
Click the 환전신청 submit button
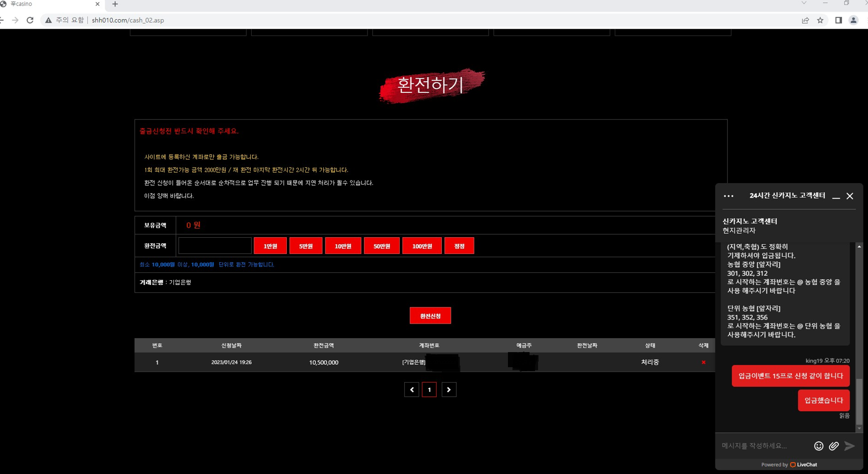coord(430,315)
